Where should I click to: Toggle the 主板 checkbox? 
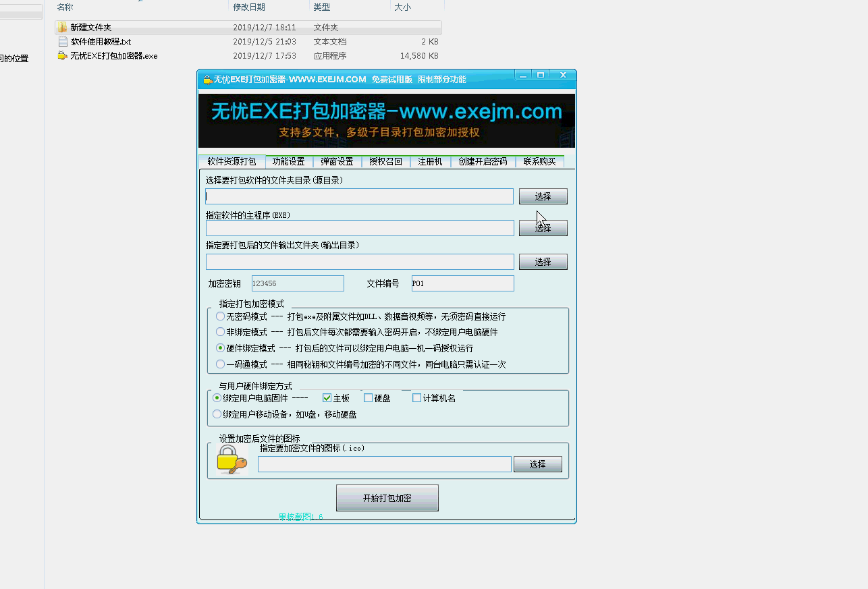[x=327, y=398]
